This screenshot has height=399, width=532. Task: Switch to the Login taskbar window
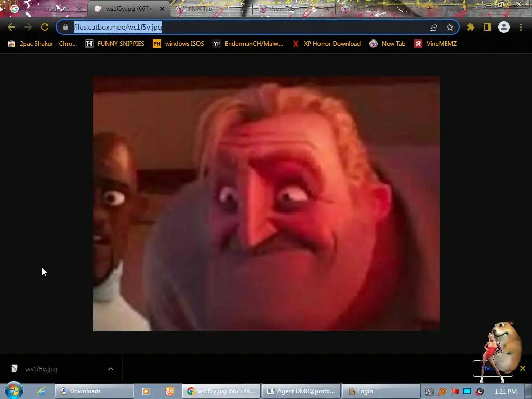coord(381,391)
